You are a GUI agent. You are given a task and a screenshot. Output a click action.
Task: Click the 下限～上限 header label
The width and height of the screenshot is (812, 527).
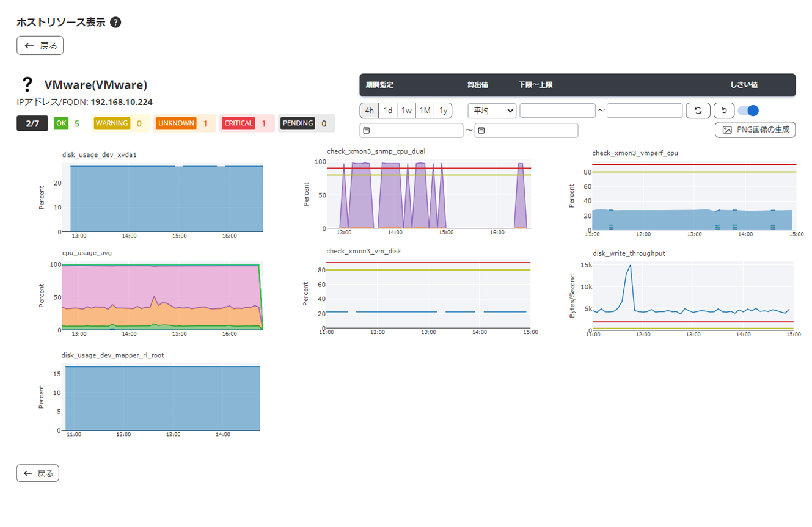coord(536,85)
